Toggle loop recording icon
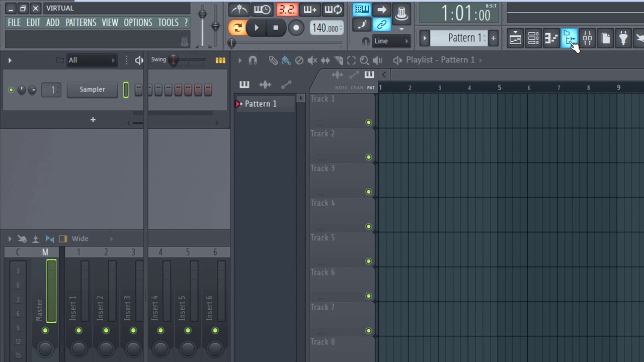This screenshot has height=362, width=644. pyautogui.click(x=333, y=9)
